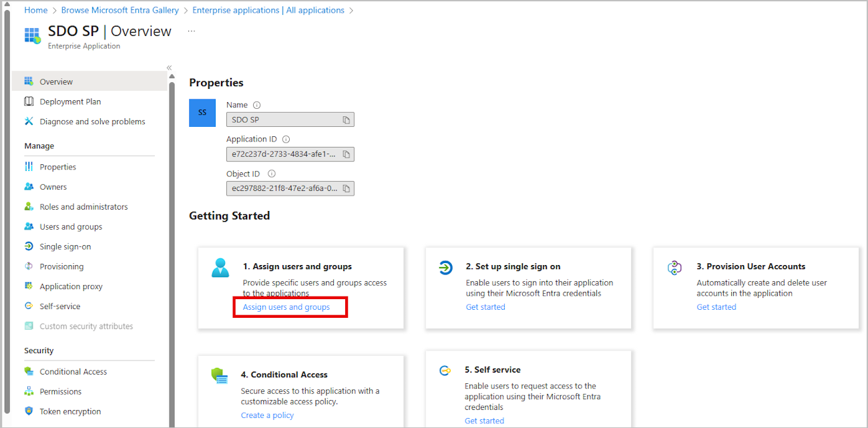
Task: Click the Provisioning sidebar icon
Action: pyautogui.click(x=29, y=266)
